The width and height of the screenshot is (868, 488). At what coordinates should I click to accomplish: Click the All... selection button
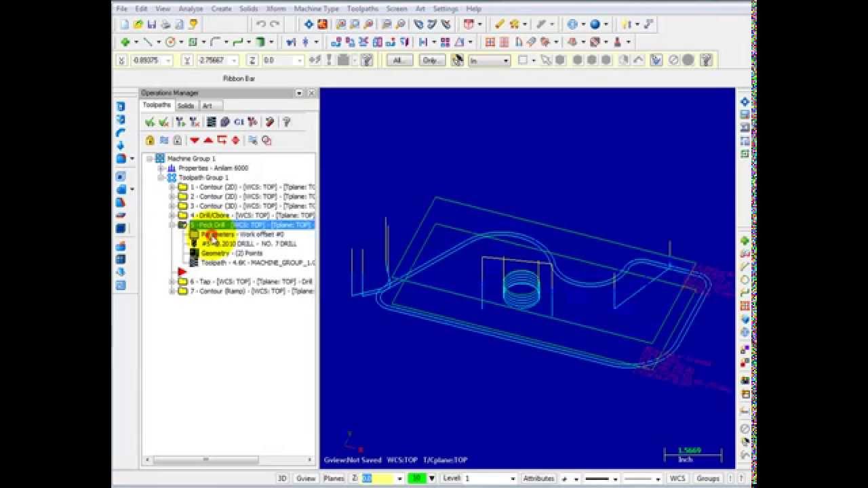coord(399,60)
